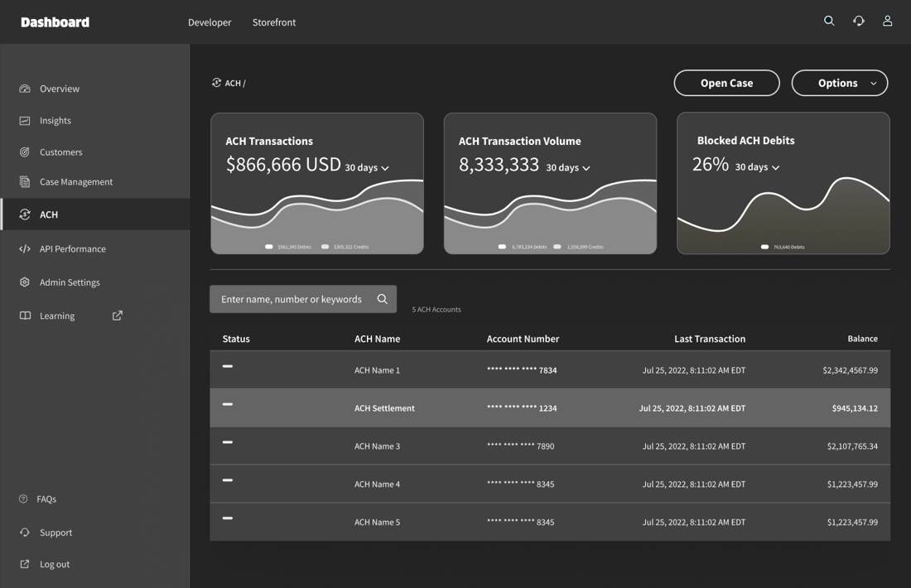Click Debits legend swatch in ACH Transactions chart
Image resolution: width=911 pixels, height=588 pixels.
(x=269, y=247)
